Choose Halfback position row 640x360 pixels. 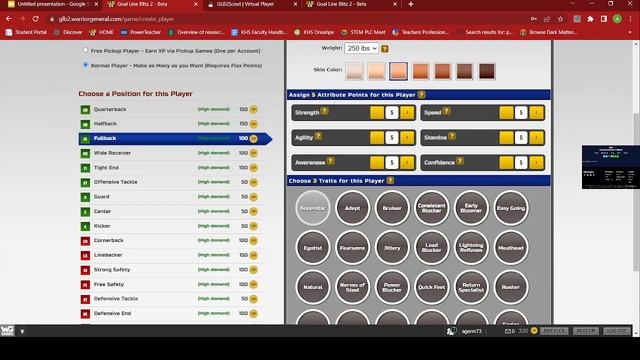tap(171, 124)
